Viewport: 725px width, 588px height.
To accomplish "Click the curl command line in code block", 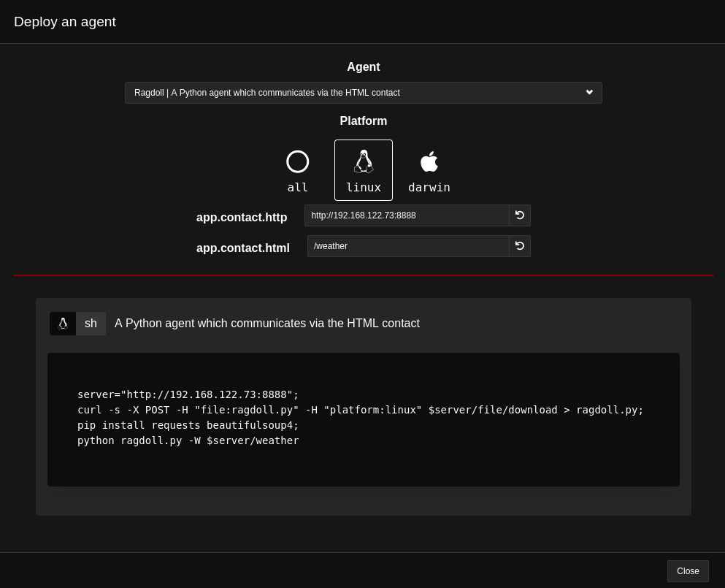I will tap(360, 410).
